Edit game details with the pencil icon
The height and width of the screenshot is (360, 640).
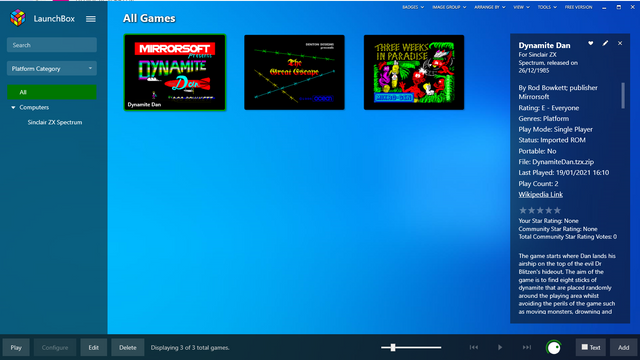tap(605, 43)
